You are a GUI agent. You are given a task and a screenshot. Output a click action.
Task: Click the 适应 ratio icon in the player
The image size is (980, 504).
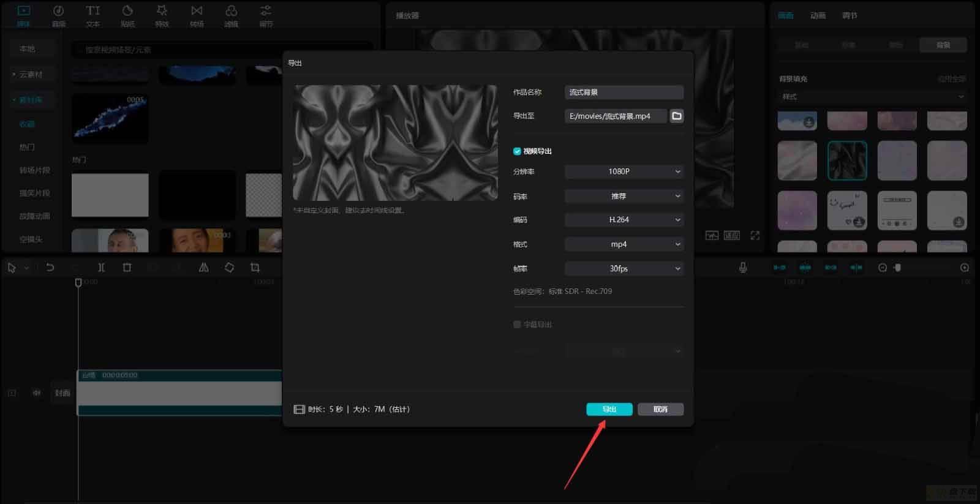pyautogui.click(x=732, y=236)
